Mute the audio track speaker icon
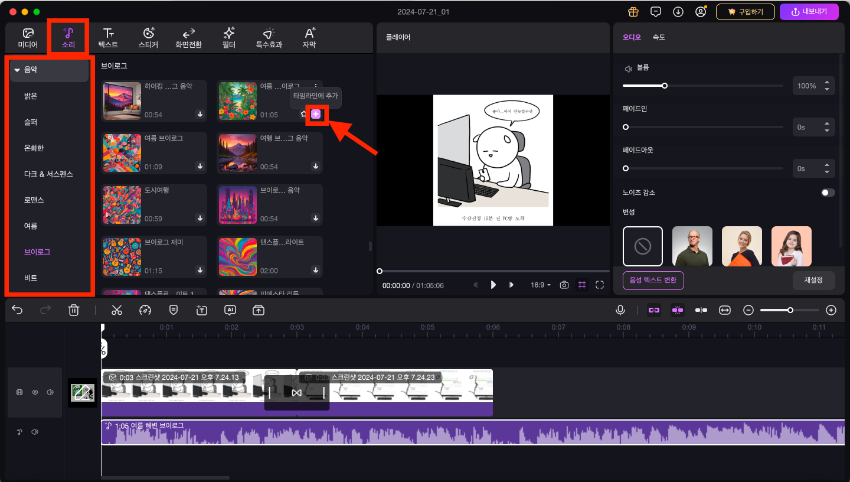The image size is (850, 482). [x=34, y=432]
